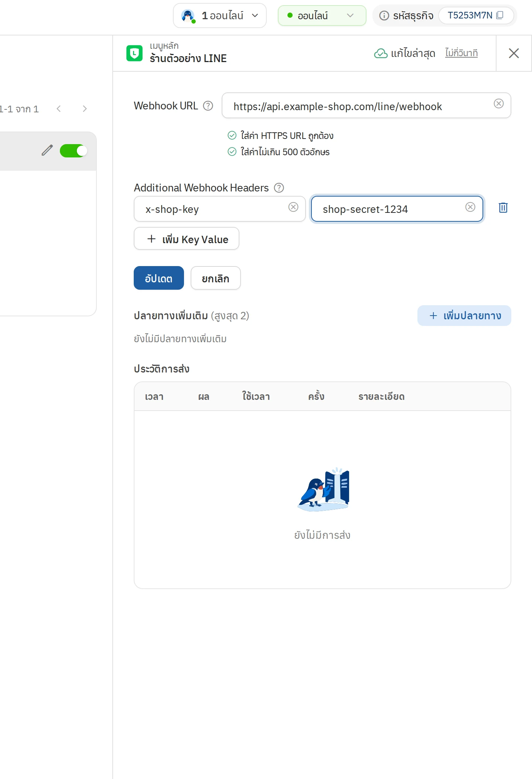The height and width of the screenshot is (779, 532).
Task: Click the ครั้ง column header
Action: [316, 396]
